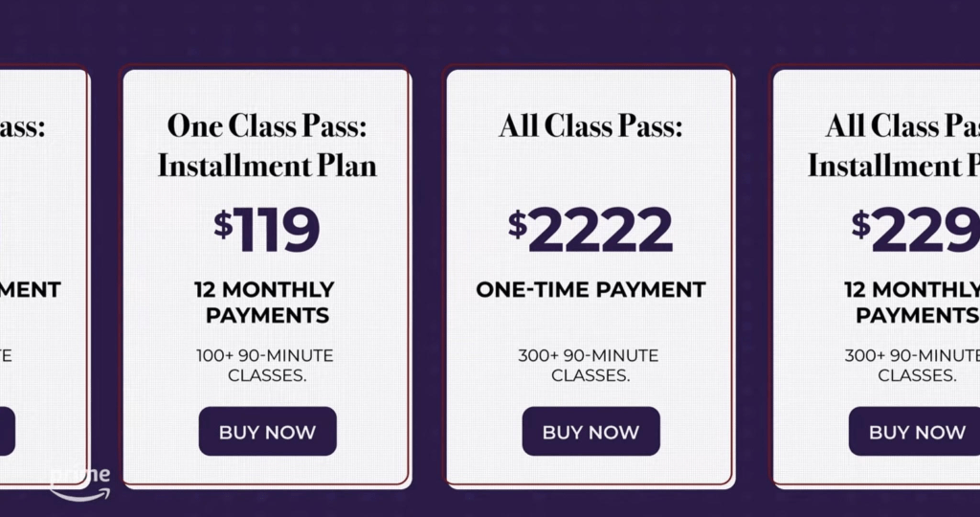This screenshot has width=980, height=517.
Task: Click the cut-off classes text on the left-edge card
Action: coord(6,355)
